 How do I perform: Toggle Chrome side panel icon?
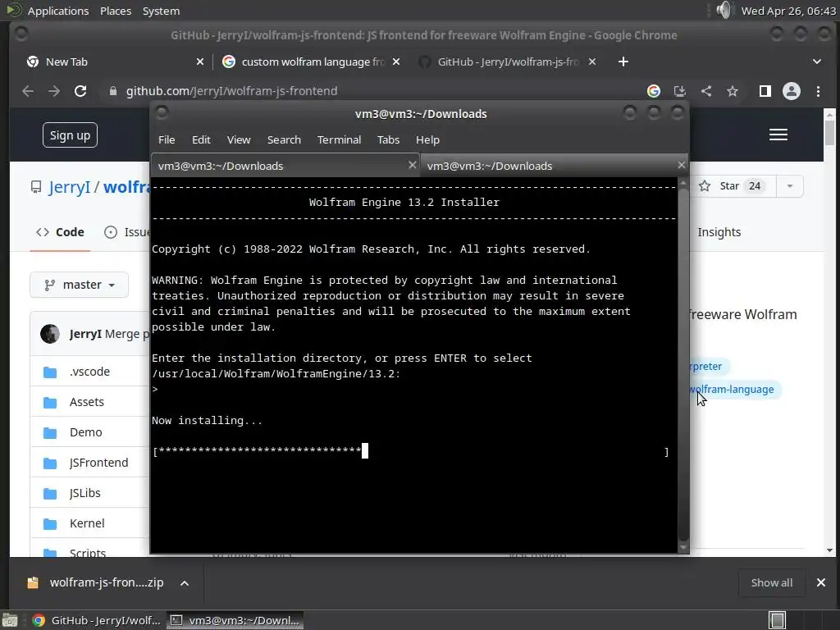[765, 91]
